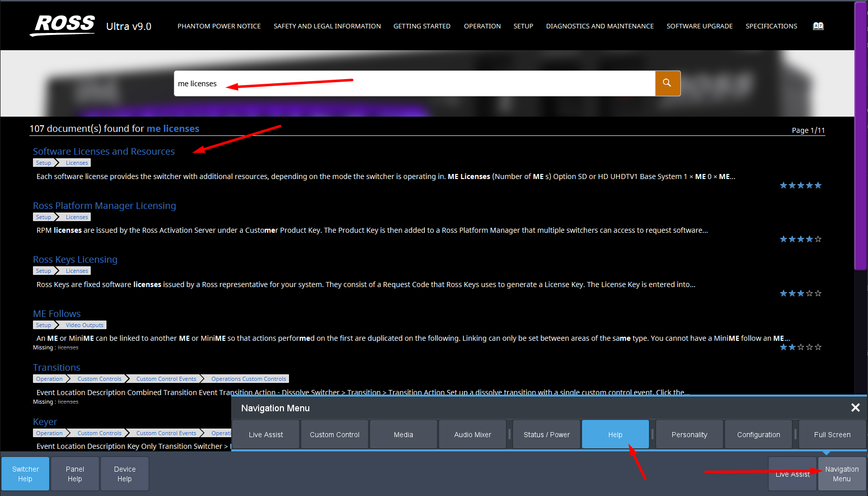The width and height of the screenshot is (868, 496).
Task: Click Setup breadcrumb under Ross Platform Manager Licensing
Action: tap(44, 217)
